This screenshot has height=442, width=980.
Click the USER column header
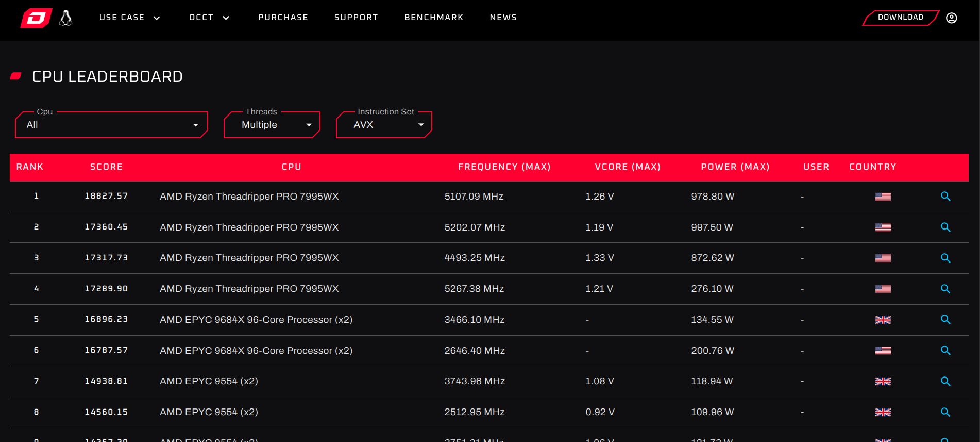click(x=816, y=167)
